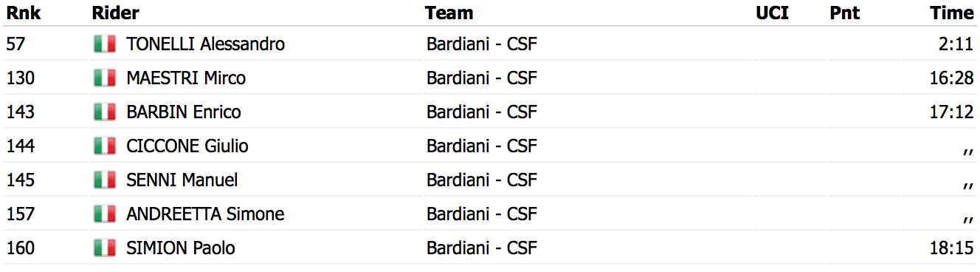Open Bardiani - CSF team in Tonelli's row
Image resolution: width=980 pixels, height=272 pixels.
tap(482, 44)
